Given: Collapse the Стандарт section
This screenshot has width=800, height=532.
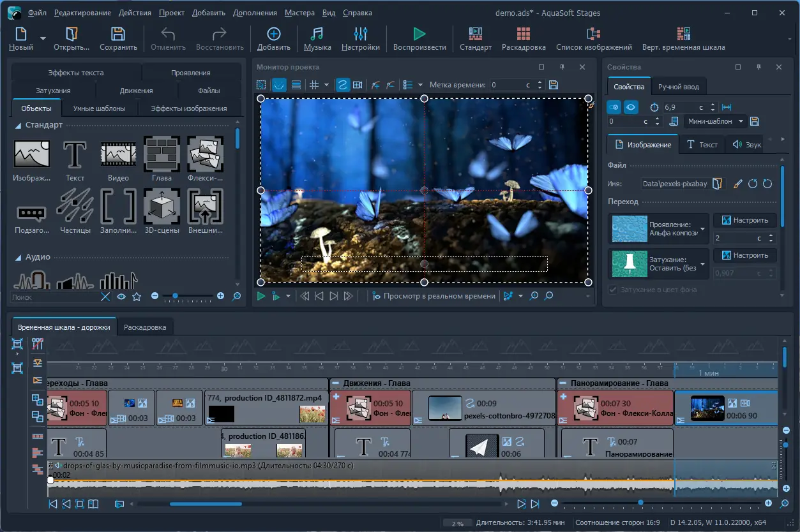Looking at the screenshot, I should [x=19, y=126].
